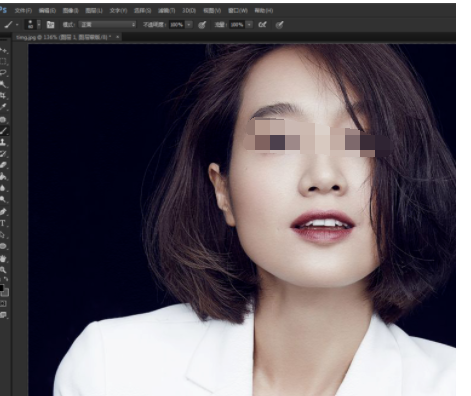Viewport: 471px width, 396px height.
Task: Click the Opacity 100% value field
Action: (x=177, y=25)
